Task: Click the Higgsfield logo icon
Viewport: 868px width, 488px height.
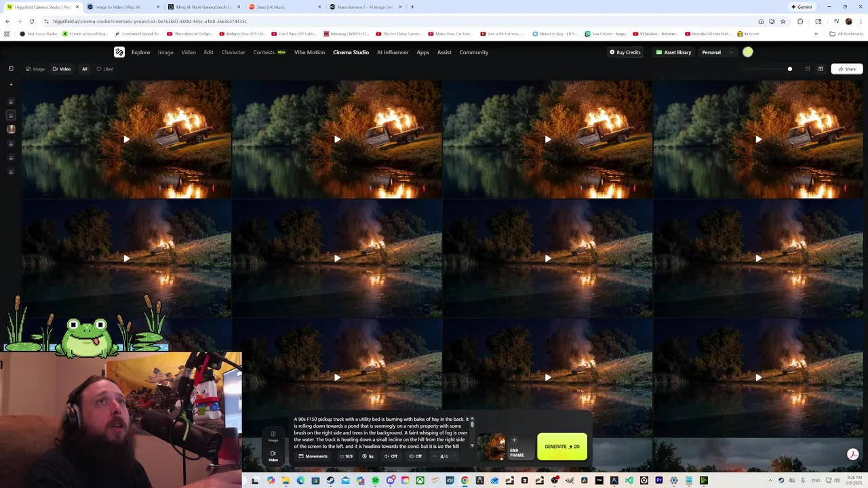Action: pyautogui.click(x=119, y=52)
